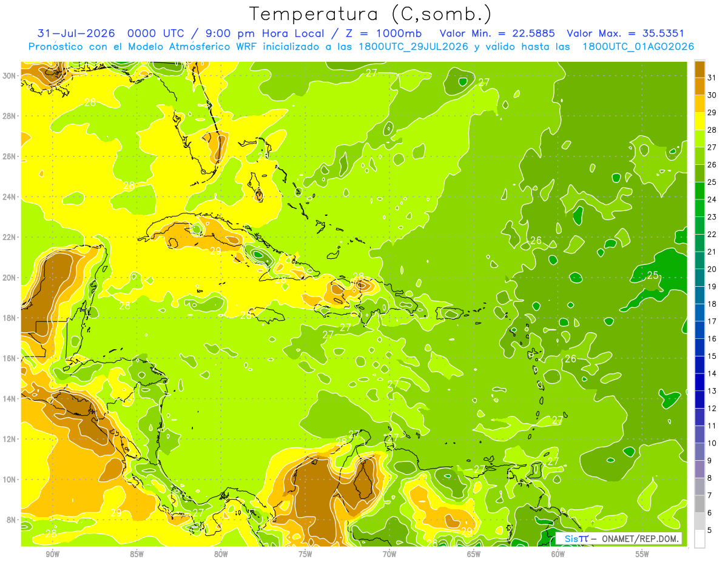The width and height of the screenshot is (728, 562).
Task: Click the "24" color scale label
Action: pos(712,199)
